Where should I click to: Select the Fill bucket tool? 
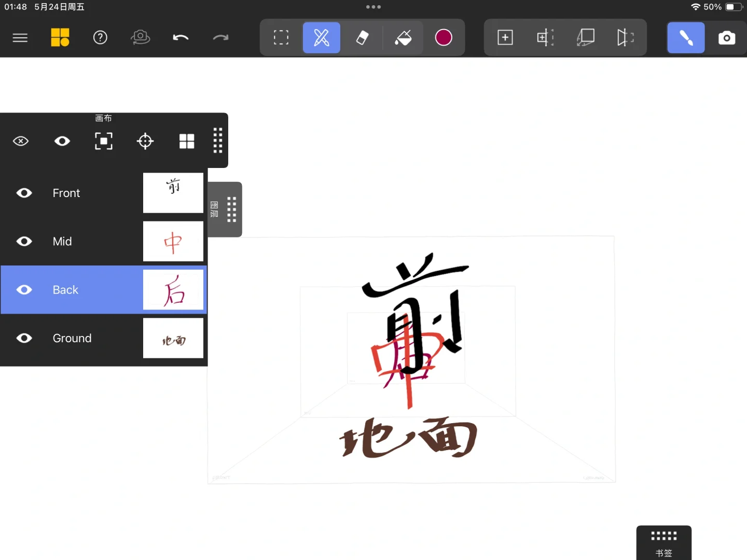coord(403,37)
